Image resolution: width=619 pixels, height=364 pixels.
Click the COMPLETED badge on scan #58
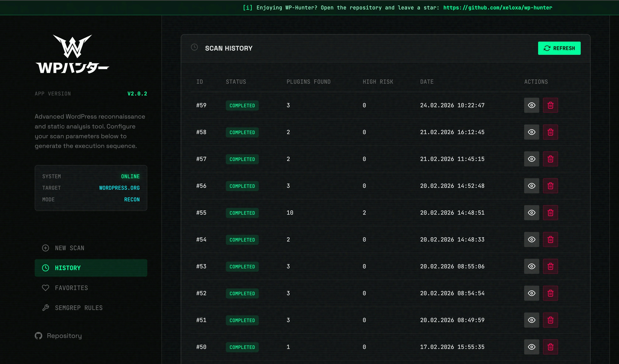point(242,132)
